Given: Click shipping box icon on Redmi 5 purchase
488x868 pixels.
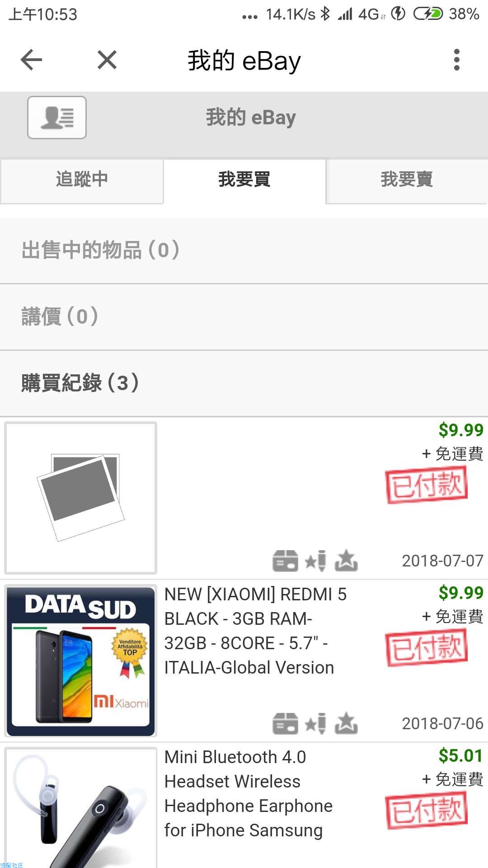Looking at the screenshot, I should 285,723.
